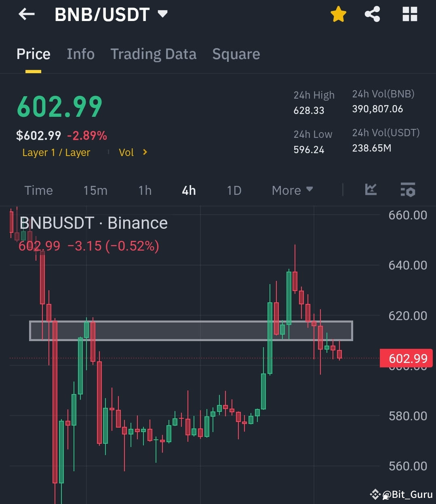Select the 15m interval button
The image size is (436, 504).
click(95, 190)
